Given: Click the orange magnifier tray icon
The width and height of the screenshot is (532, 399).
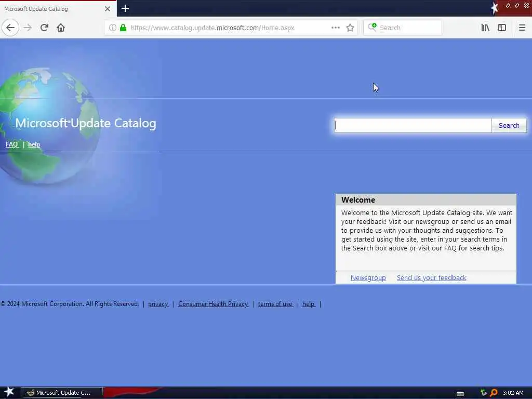Looking at the screenshot, I should click(494, 393).
